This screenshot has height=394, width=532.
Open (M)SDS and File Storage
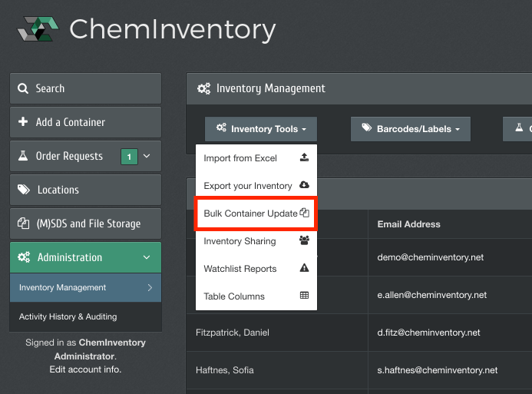pyautogui.click(x=85, y=223)
